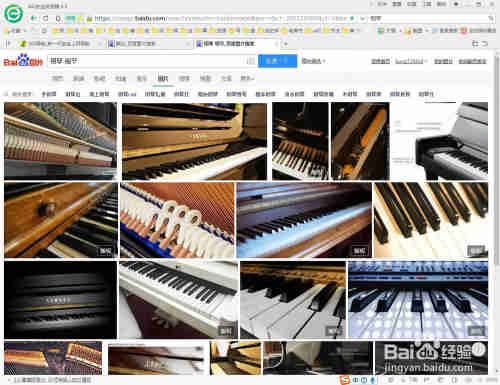The image size is (500, 385).
Task: Click the green 360 browser logo
Action: click(14, 14)
